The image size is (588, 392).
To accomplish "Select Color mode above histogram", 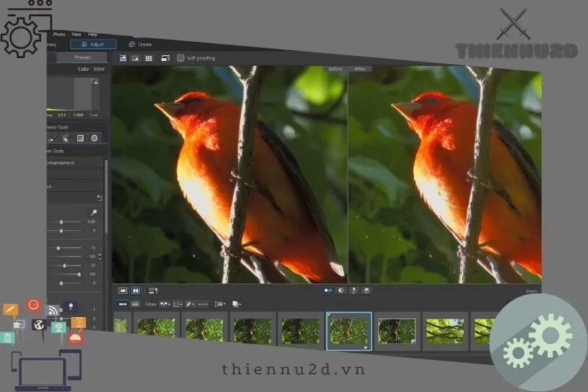I will click(83, 69).
